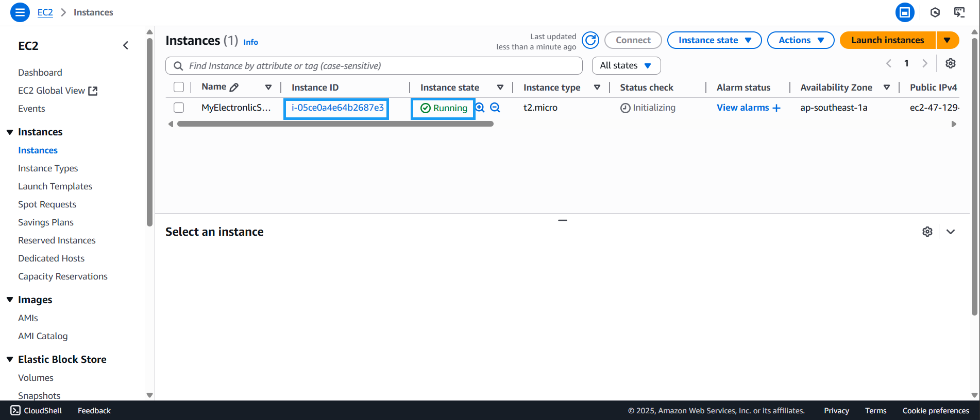The width and height of the screenshot is (980, 420).
Task: Click the zoom-out filter icon beside Running
Action: [495, 108]
